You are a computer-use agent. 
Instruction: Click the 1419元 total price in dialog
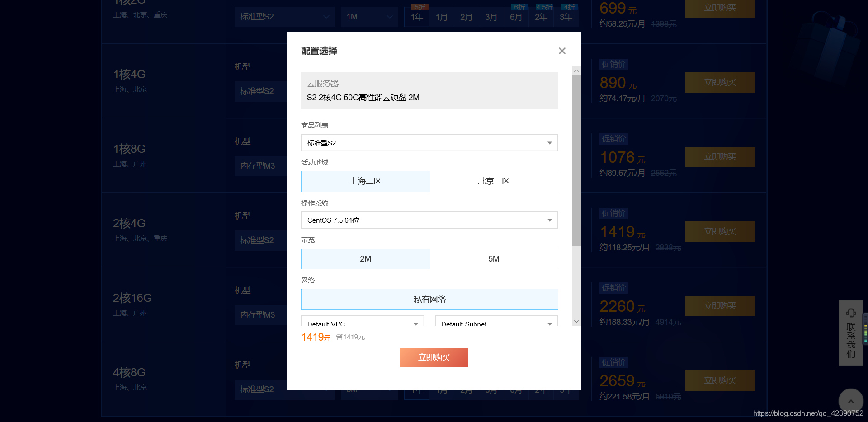[316, 337]
